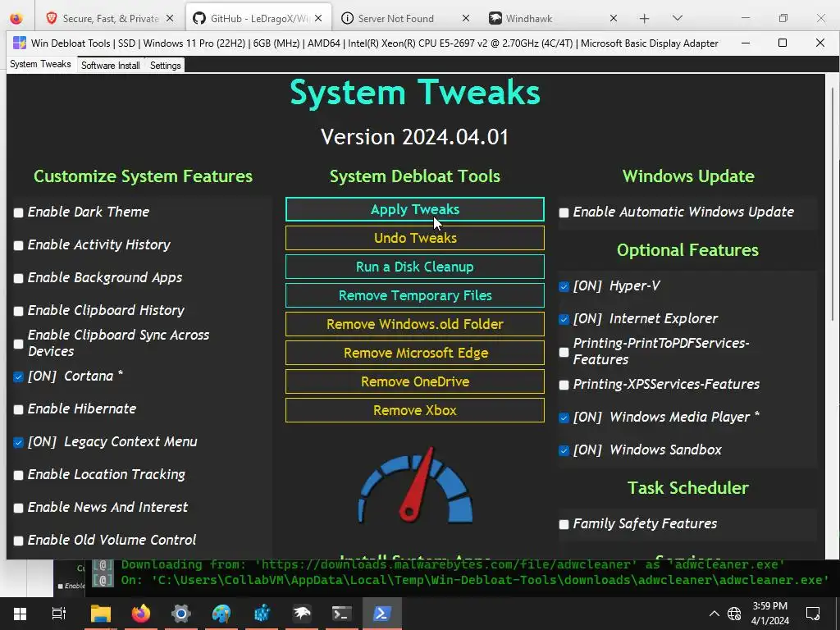Image resolution: width=840 pixels, height=630 pixels.
Task: Click the gear app icon on taskbar
Action: point(181,614)
